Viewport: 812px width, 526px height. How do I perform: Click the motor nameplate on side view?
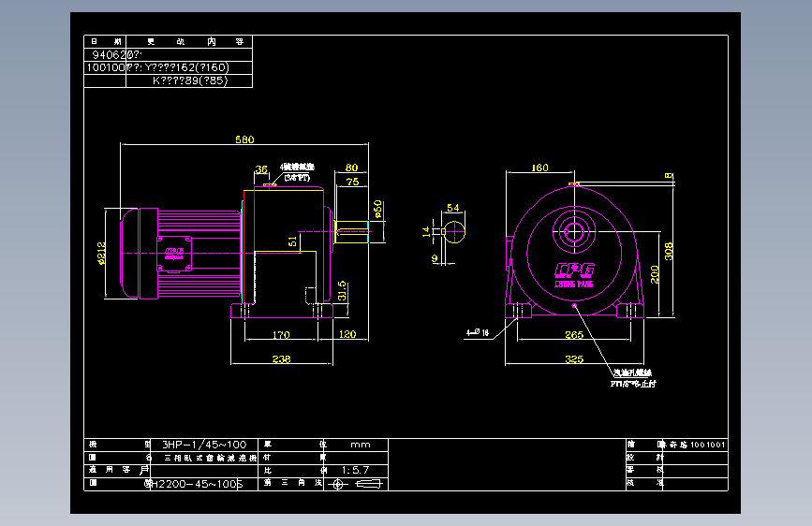point(174,254)
